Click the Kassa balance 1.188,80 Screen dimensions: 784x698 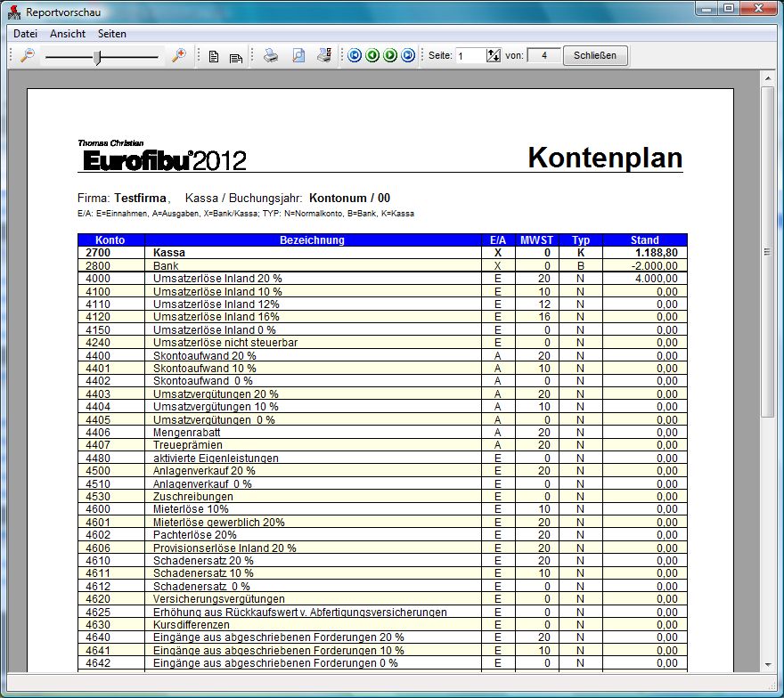pyautogui.click(x=657, y=253)
